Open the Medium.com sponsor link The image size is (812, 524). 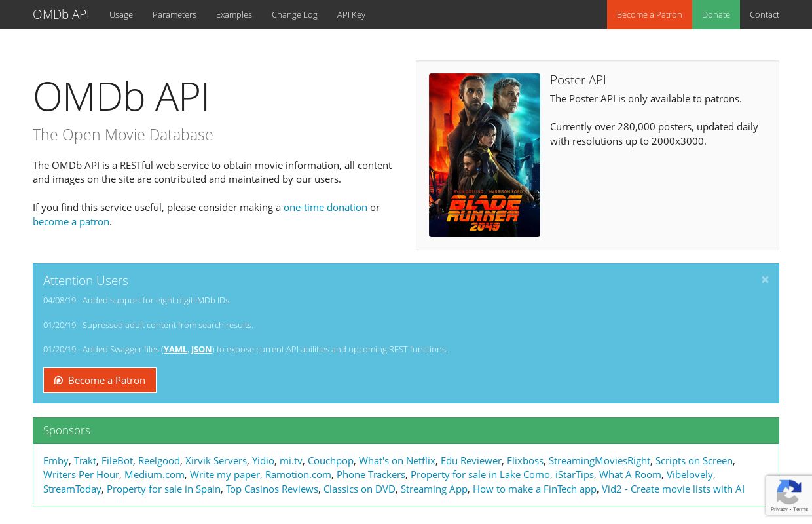coord(155,474)
